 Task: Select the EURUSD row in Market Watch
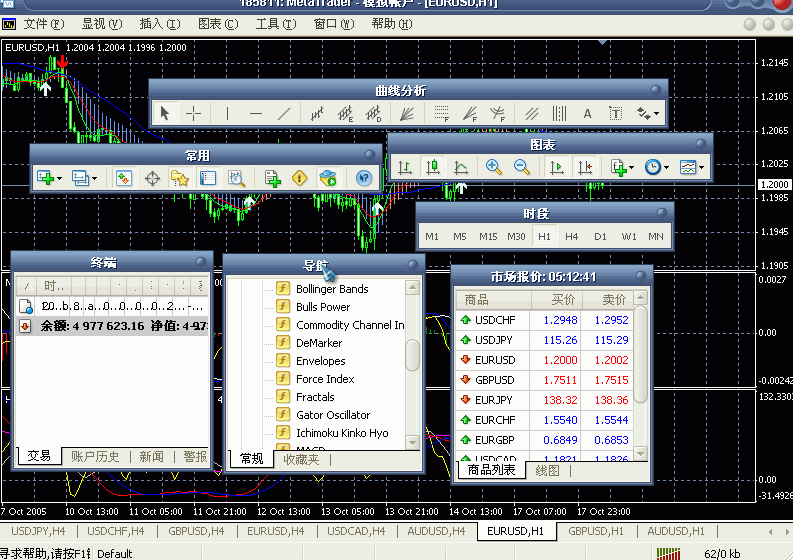pos(545,360)
